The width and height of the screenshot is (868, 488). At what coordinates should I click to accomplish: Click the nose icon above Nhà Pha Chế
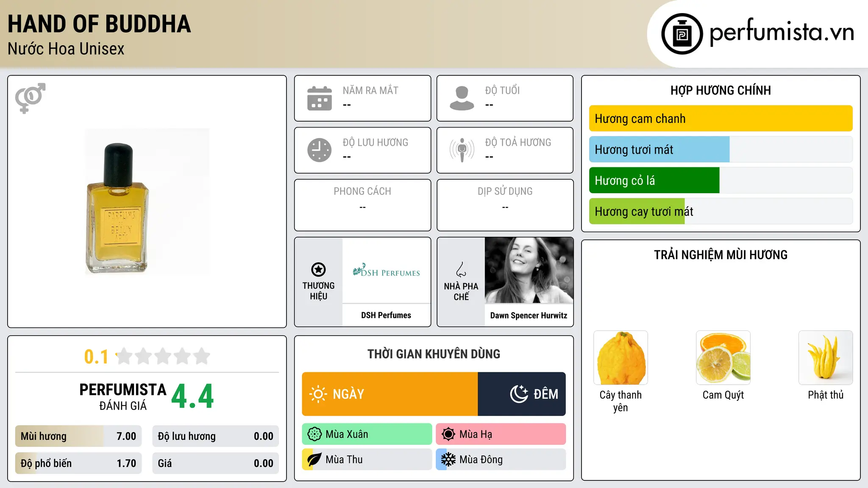point(461,269)
